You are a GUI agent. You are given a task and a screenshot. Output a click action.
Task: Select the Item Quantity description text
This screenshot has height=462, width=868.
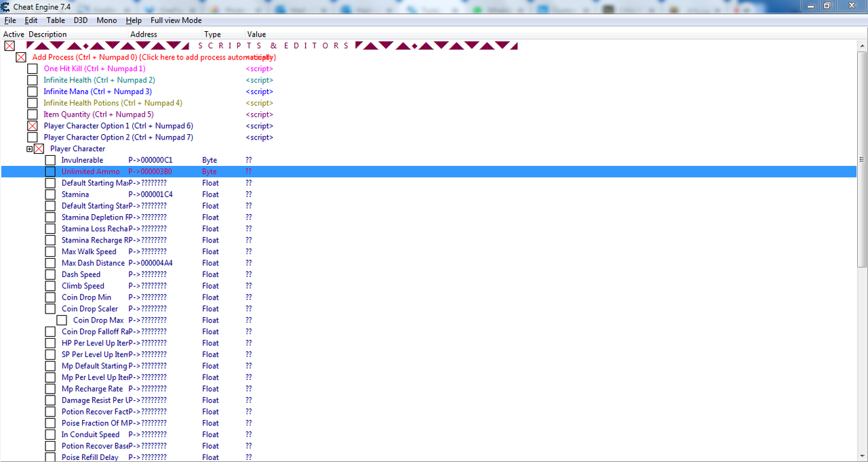click(x=98, y=115)
